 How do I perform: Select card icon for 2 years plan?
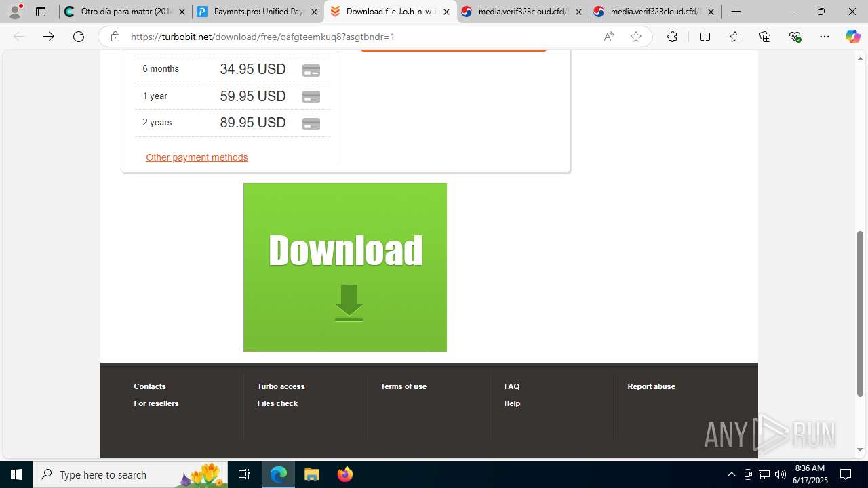tap(311, 124)
